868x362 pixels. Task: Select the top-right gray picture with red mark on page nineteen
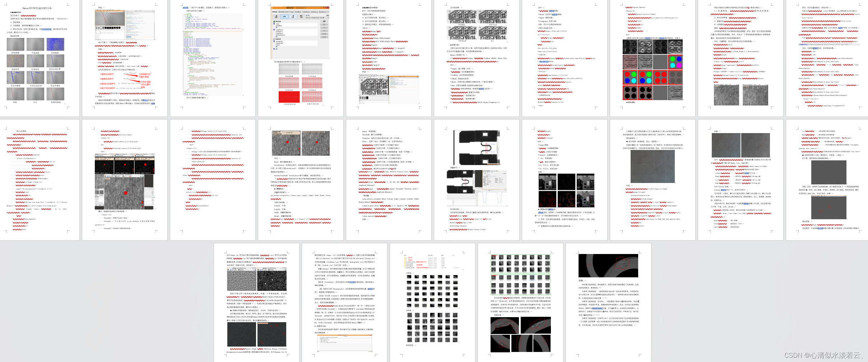[756, 146]
